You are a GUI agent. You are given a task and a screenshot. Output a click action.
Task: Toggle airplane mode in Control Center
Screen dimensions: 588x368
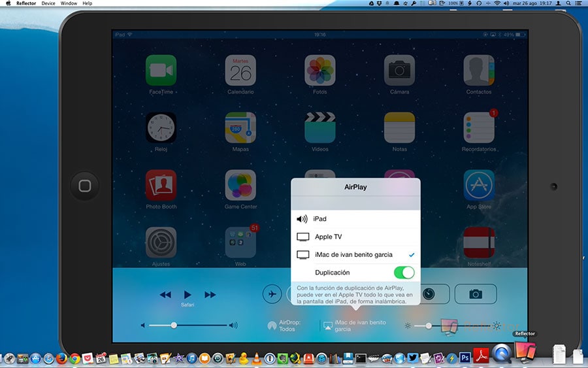click(x=272, y=294)
